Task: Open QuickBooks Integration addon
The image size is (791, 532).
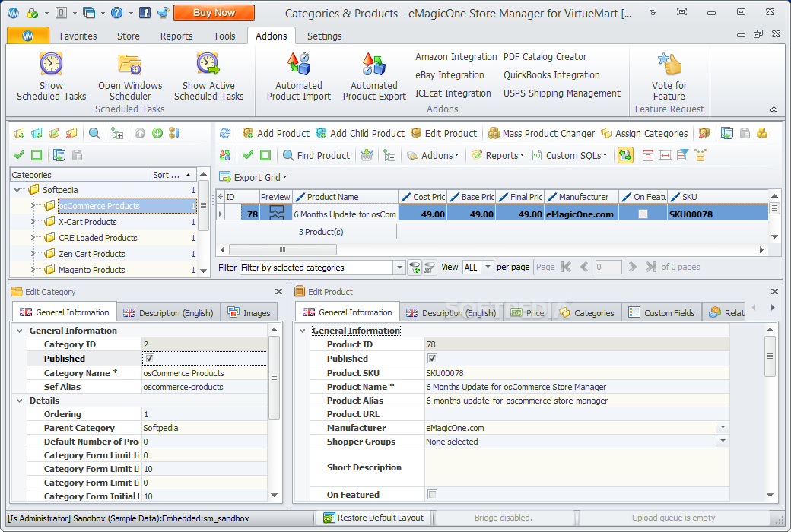Action: coord(551,75)
